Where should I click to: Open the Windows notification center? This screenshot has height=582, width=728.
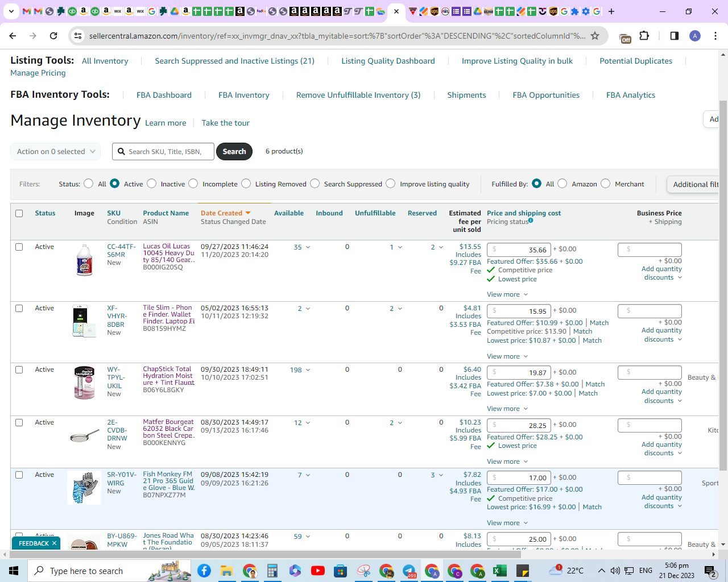[x=710, y=571]
